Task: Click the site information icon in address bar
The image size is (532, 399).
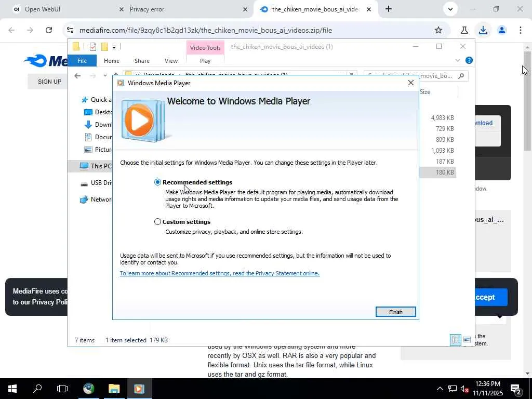Action: tap(70, 30)
